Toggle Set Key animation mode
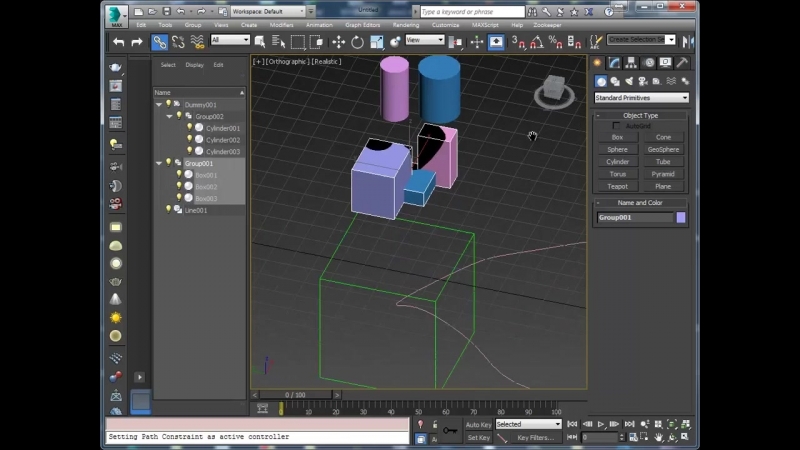800x450 pixels. tap(478, 438)
